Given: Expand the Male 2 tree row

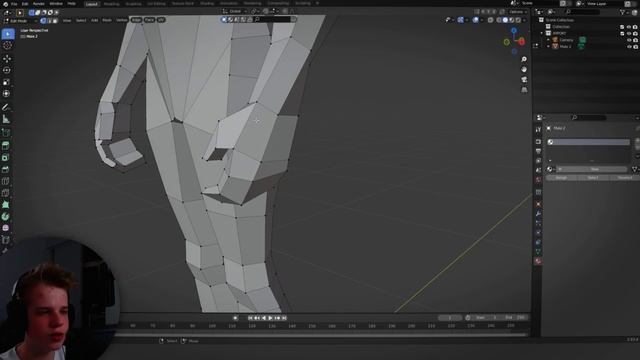Looking at the screenshot, I should [548, 47].
